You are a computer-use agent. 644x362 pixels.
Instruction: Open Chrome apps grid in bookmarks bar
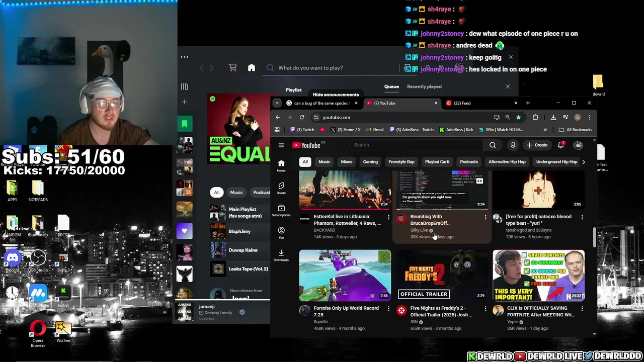click(277, 130)
